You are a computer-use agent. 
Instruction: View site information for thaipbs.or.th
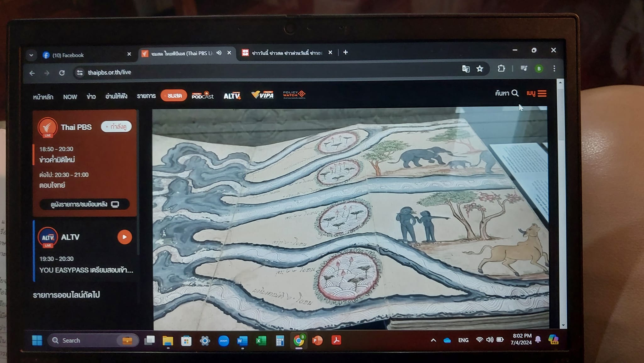[80, 73]
